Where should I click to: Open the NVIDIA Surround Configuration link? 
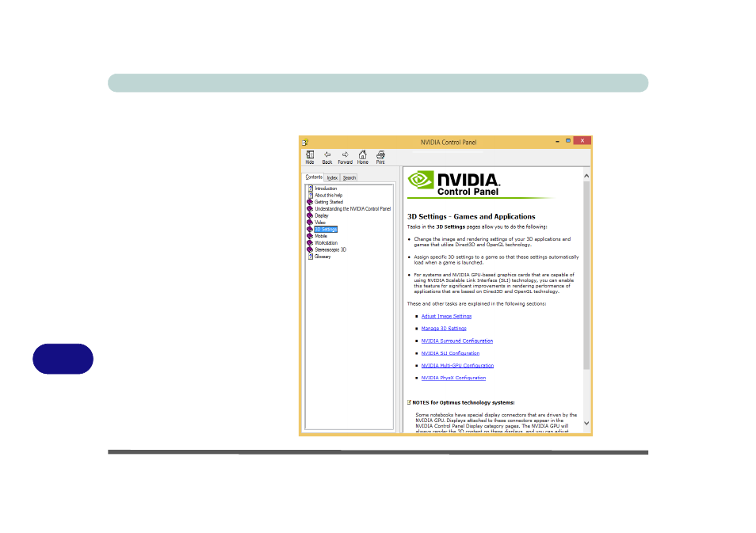point(456,341)
